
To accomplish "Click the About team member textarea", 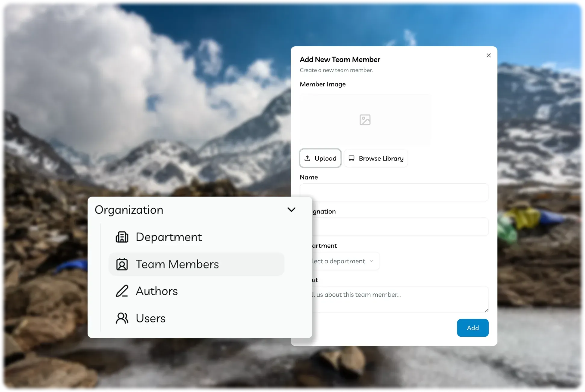I will pos(400,299).
